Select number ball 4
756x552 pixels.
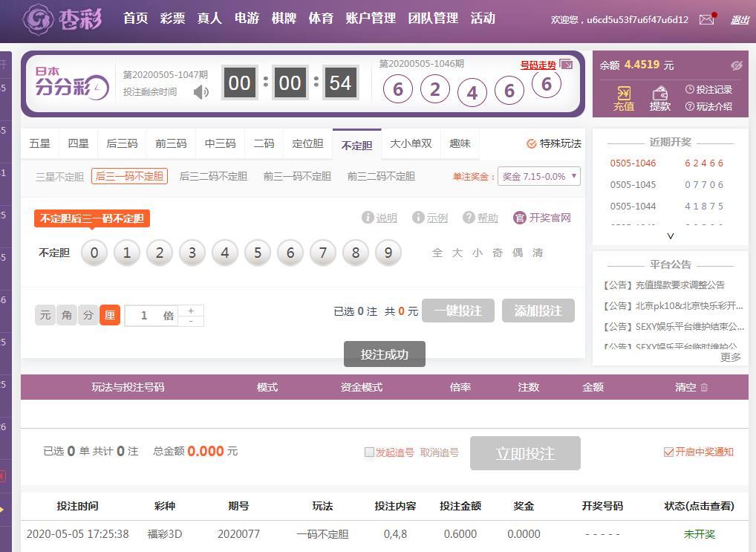coord(225,253)
